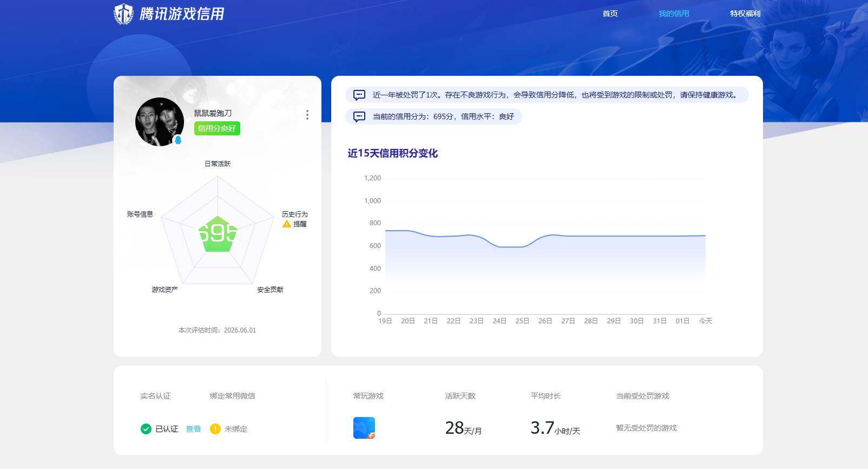This screenshot has width=868, height=469.
Task: Select the 游戏资产 radar label
Action: 165,290
